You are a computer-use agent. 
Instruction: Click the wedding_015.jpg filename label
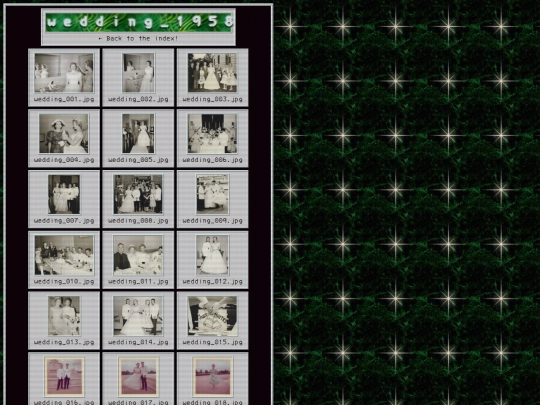click(x=212, y=342)
